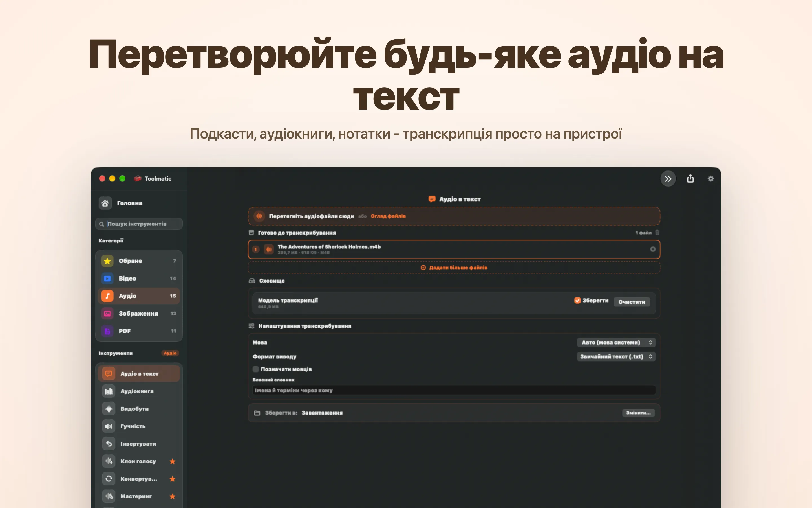Select The Adventures of Sherlock Holmes.m4b row
Viewport: 812px width, 508px height.
(x=454, y=249)
